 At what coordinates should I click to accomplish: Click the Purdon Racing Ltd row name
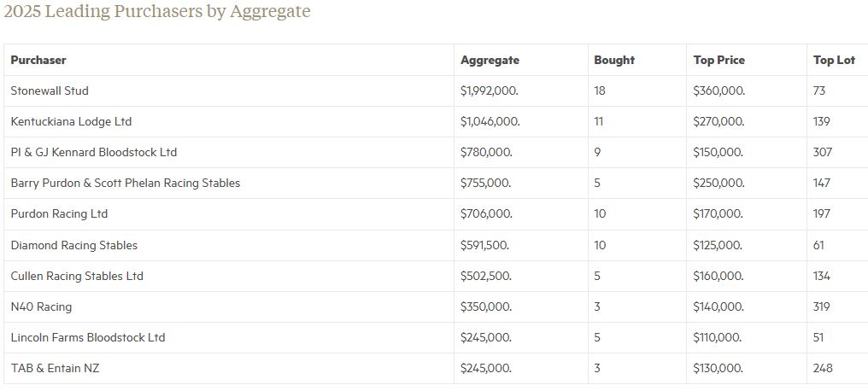[x=59, y=214]
